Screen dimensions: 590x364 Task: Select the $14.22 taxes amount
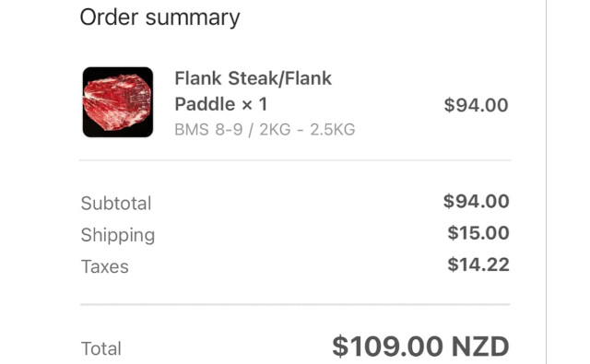(x=478, y=264)
